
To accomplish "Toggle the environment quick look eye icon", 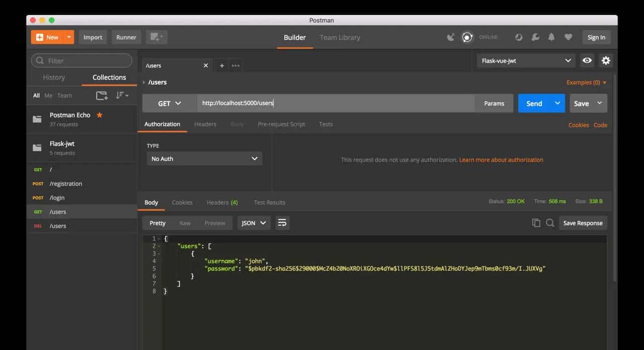I will [587, 60].
